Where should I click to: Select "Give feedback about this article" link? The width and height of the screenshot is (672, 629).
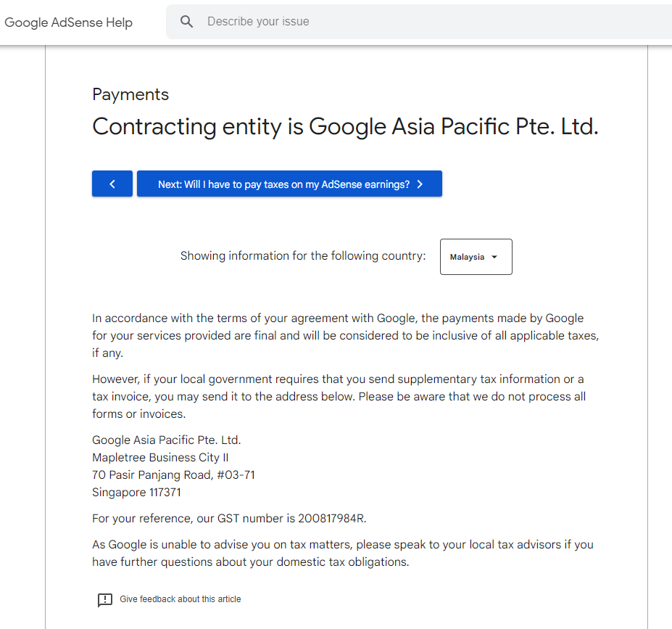click(181, 599)
